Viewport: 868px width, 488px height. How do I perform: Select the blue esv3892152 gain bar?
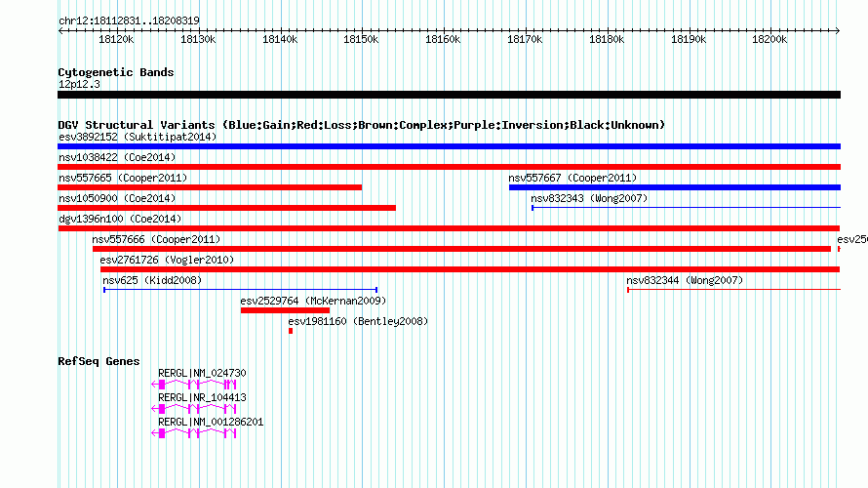(449, 146)
